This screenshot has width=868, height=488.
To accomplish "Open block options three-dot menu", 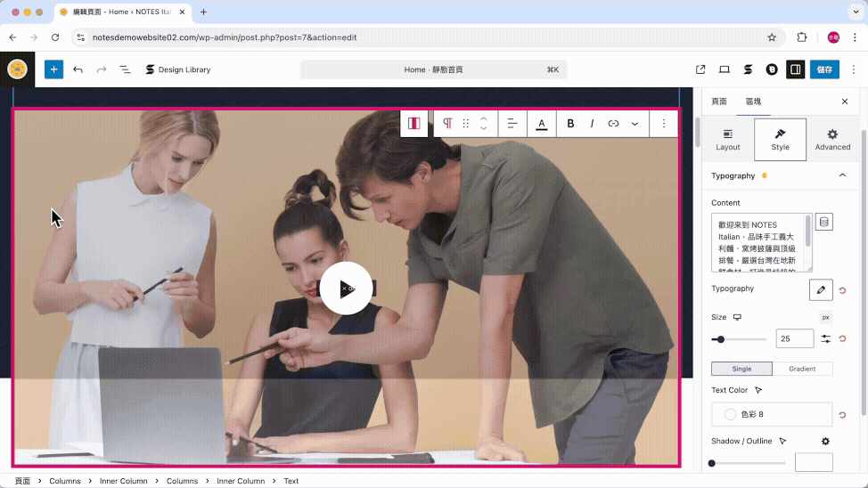I will pos(664,124).
